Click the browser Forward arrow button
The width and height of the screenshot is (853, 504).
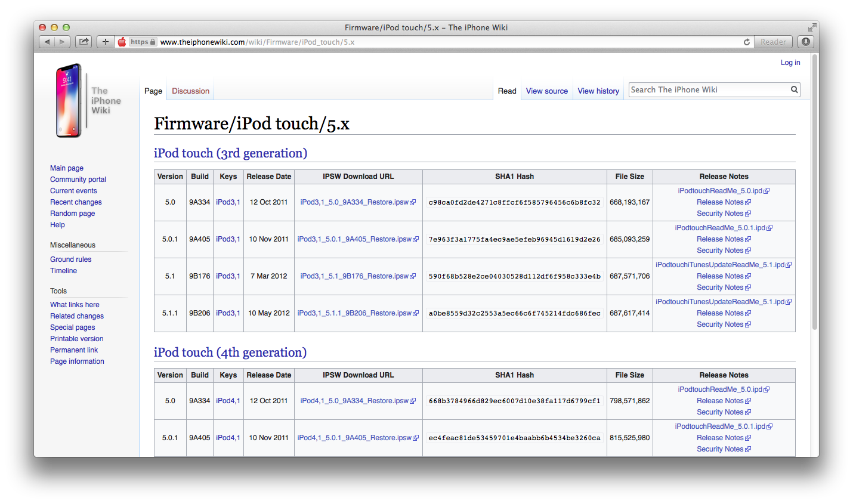(x=62, y=42)
